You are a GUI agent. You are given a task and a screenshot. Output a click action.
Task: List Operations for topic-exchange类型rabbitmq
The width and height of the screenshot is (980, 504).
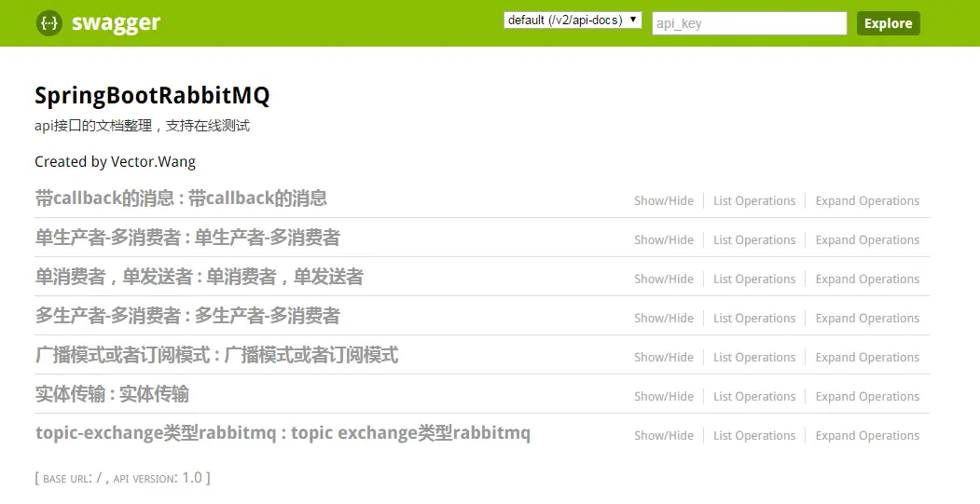pyautogui.click(x=754, y=436)
